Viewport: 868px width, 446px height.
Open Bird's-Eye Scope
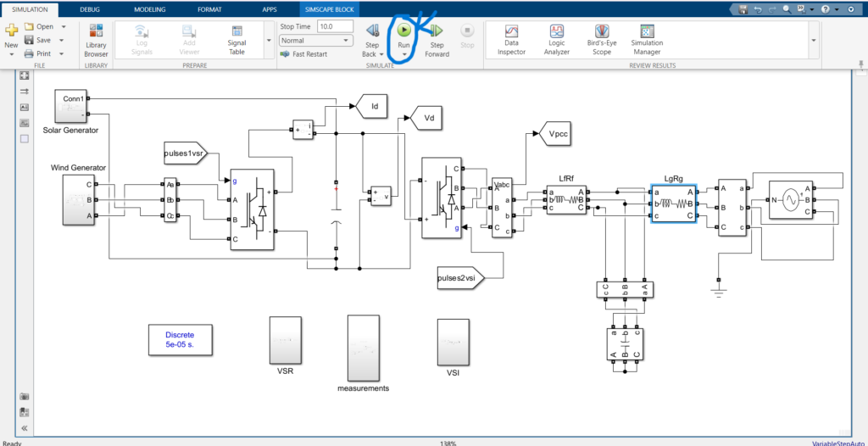click(602, 40)
